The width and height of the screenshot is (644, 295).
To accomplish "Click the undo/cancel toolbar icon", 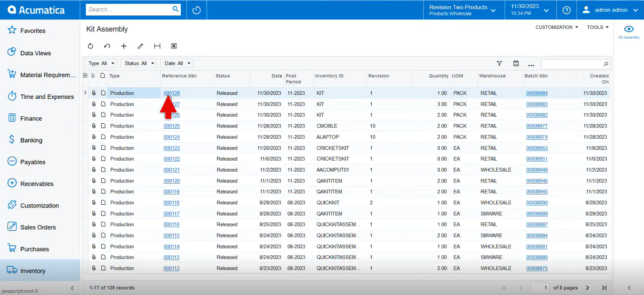I will coord(107,46).
